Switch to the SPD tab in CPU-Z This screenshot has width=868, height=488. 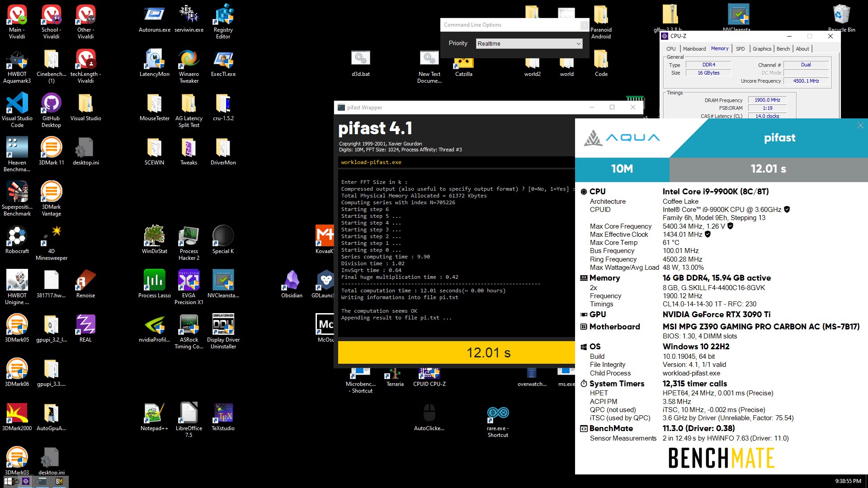(x=740, y=49)
